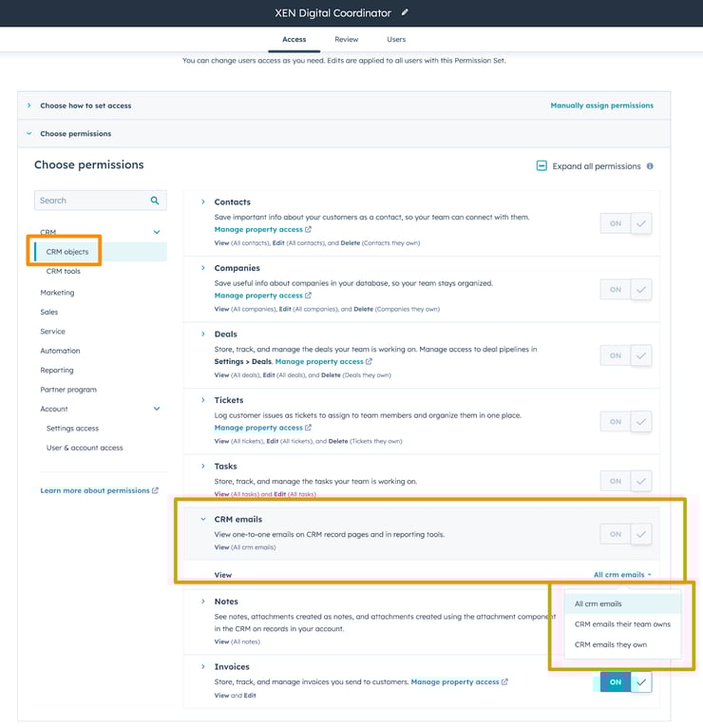Select Settings access in sidebar

tap(72, 428)
